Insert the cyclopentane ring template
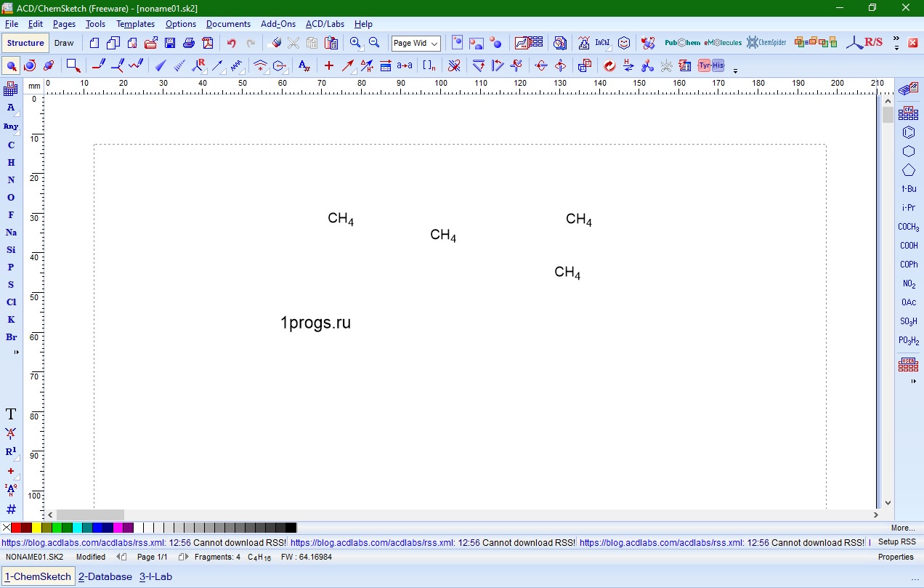This screenshot has width=924, height=588. tap(909, 170)
